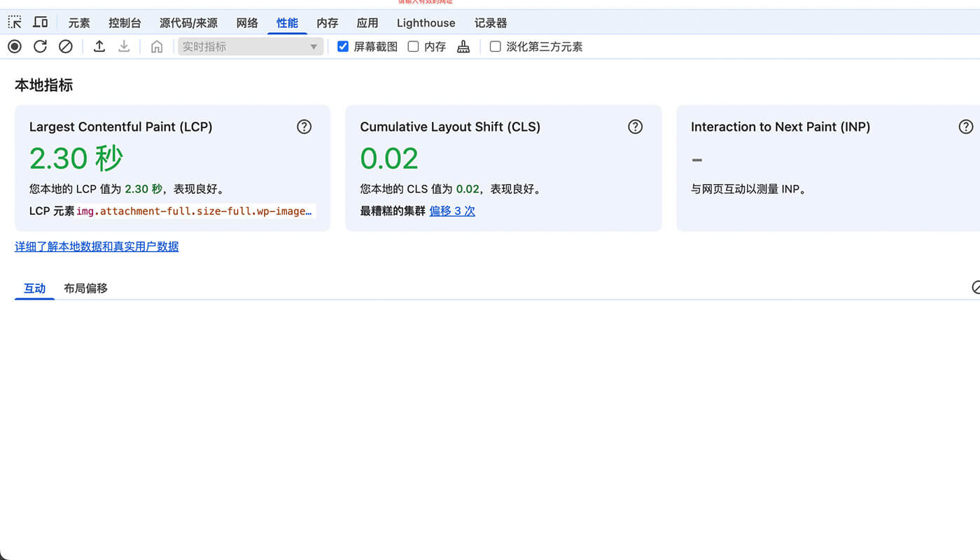
Task: Switch to the Lighthouse tab
Action: (426, 23)
